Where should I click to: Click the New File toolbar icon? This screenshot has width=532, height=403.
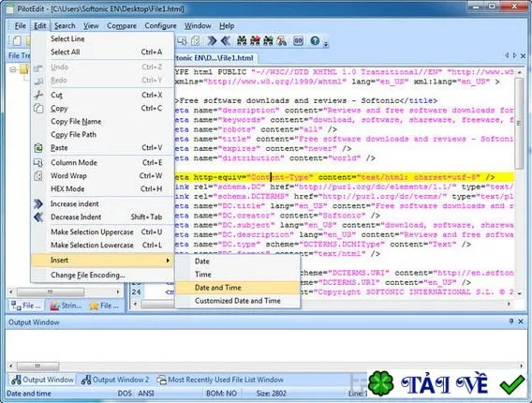click(17, 41)
